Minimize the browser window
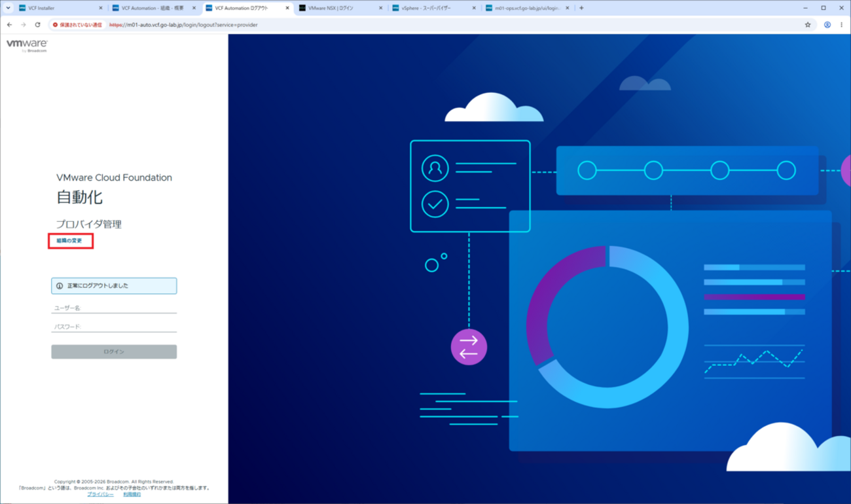The image size is (851, 504). click(x=805, y=9)
